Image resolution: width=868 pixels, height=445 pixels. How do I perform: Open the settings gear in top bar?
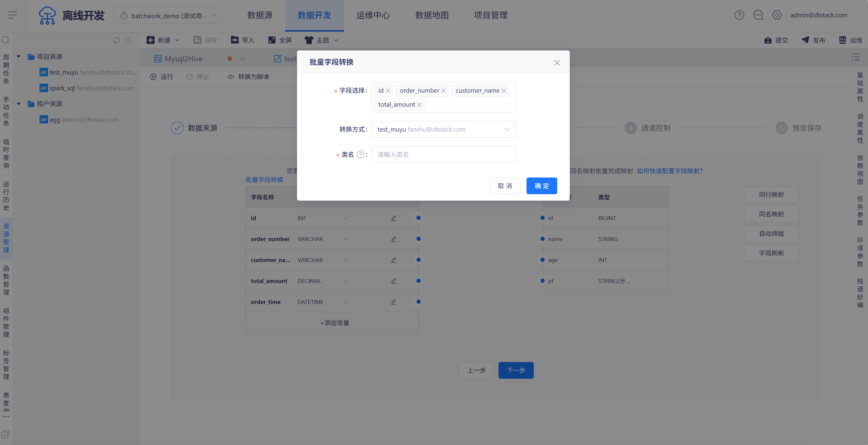(x=777, y=15)
